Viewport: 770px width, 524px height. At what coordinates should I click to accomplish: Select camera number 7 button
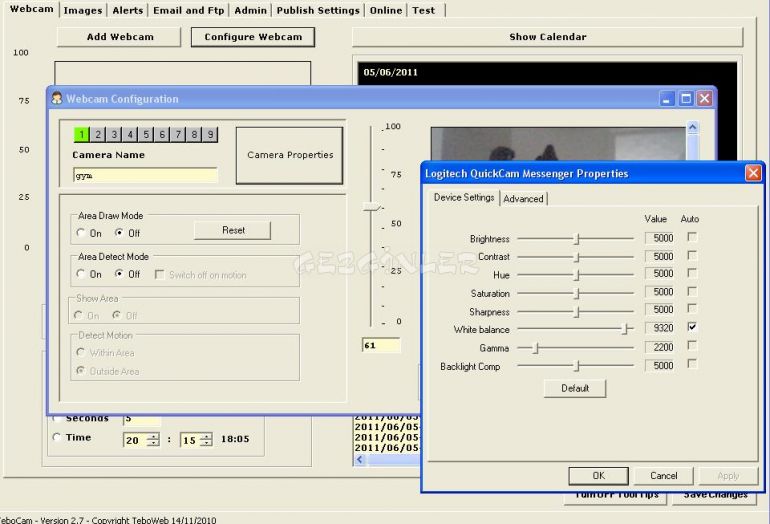178,134
